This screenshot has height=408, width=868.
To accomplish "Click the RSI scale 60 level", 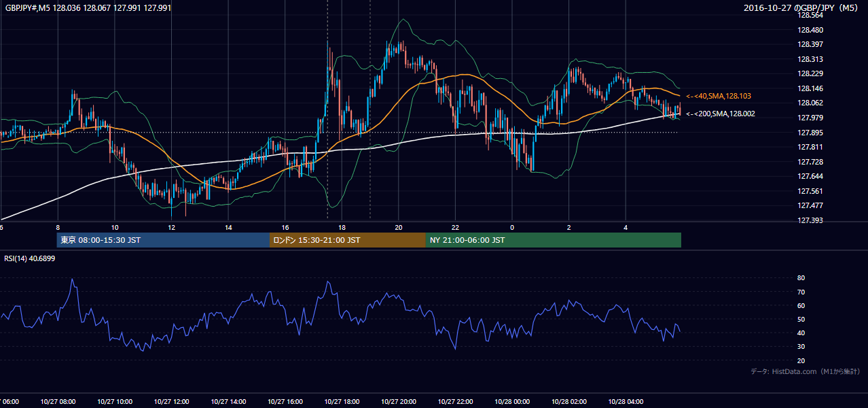I will coord(801,305).
